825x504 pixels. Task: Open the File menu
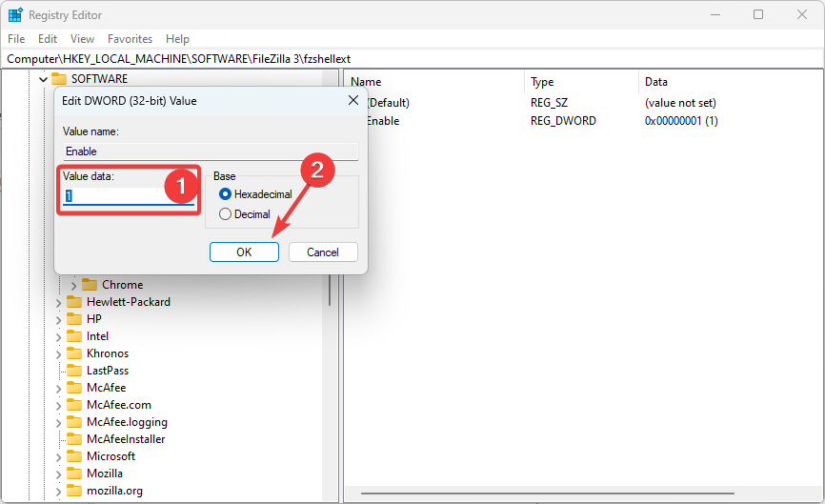tap(16, 39)
